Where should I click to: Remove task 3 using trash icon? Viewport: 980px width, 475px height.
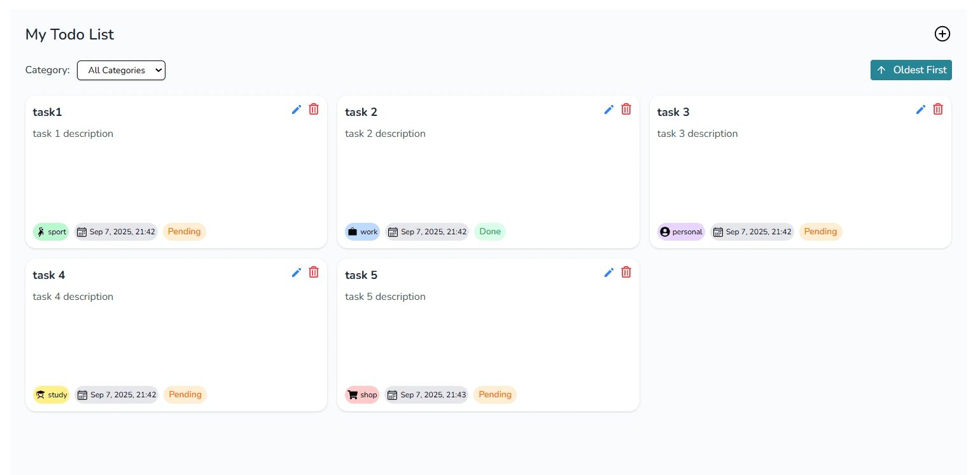(938, 110)
